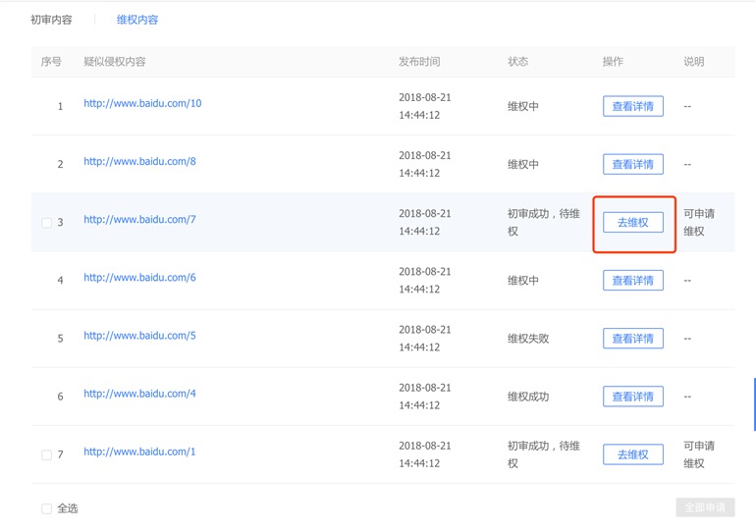
Task: Click 查看详情 for row 2
Action: pyautogui.click(x=632, y=164)
